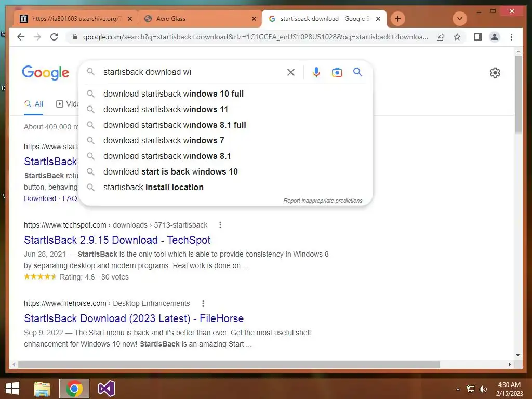Viewport: 532px width, 399px height.
Task: Open the taskbar clock and date
Action: tap(509, 389)
